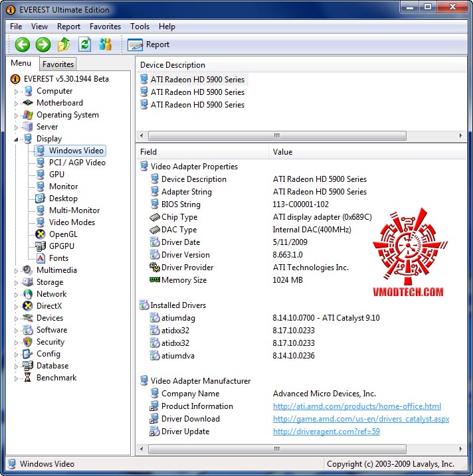Screen dimensions: 473x476
Task: Click the Multimedia speaker icon
Action: [x=28, y=270]
